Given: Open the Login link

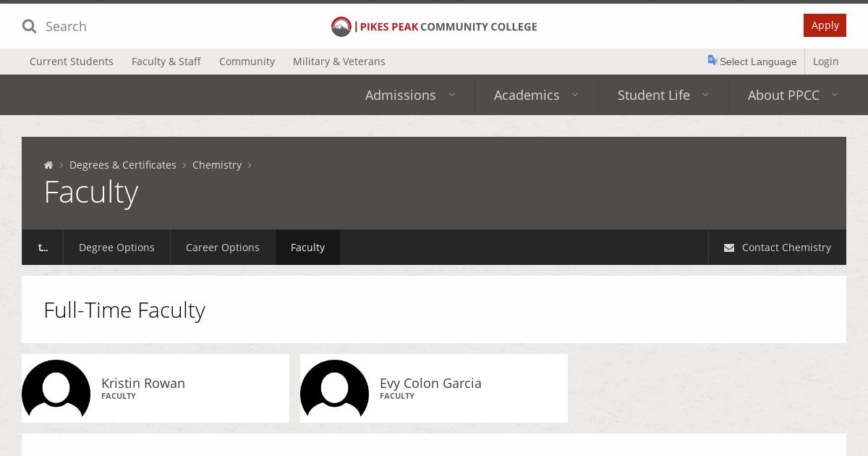Looking at the screenshot, I should tap(825, 62).
